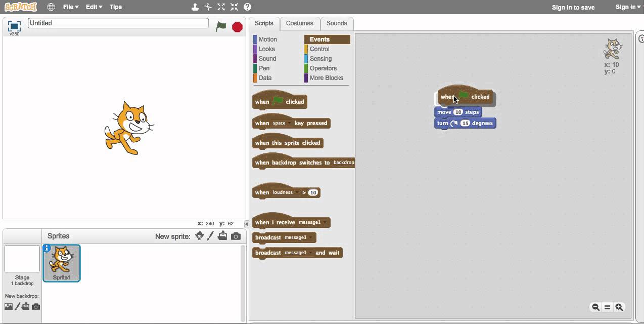Open message1 dropdown in broadcast and wait
The height and width of the screenshot is (324, 644).
(x=298, y=253)
